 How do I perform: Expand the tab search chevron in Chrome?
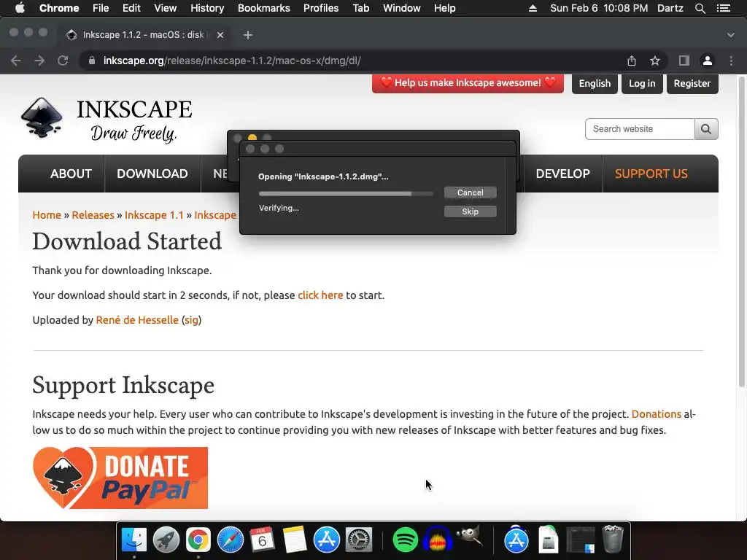coord(731,35)
